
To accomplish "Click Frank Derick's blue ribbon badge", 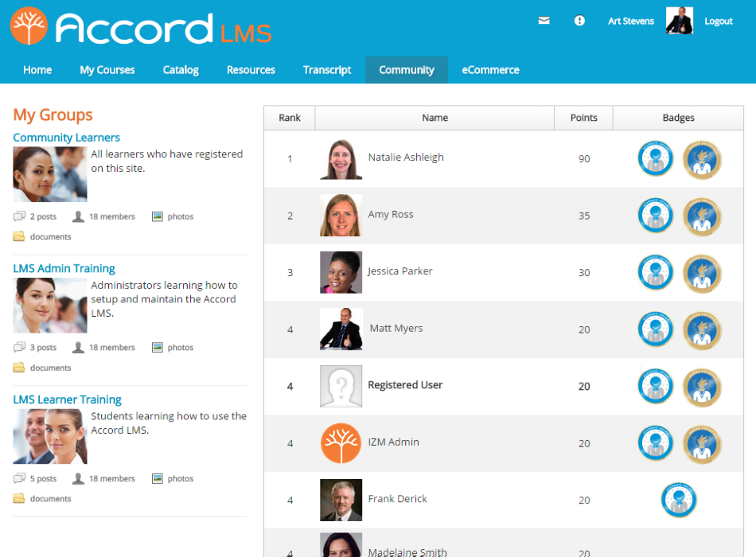I will point(678,500).
